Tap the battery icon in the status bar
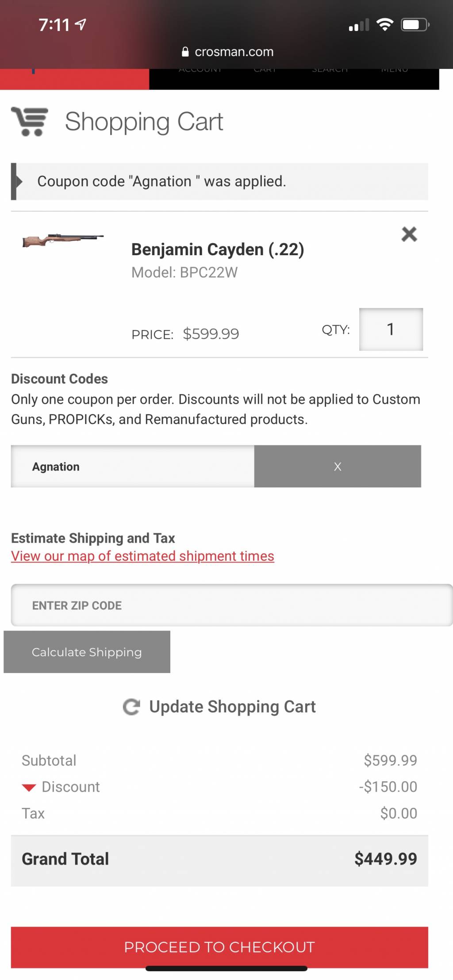The width and height of the screenshot is (453, 980). point(415,25)
